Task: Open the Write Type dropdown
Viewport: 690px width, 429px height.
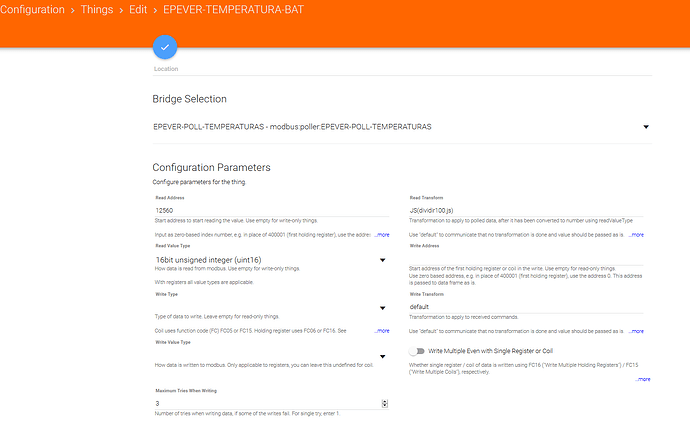Action: (383, 308)
